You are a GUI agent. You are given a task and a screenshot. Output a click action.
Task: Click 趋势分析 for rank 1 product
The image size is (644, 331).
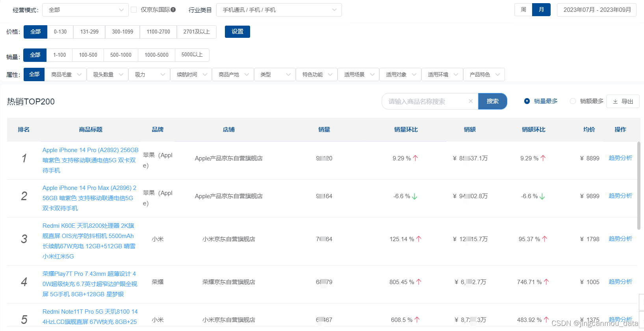620,158
